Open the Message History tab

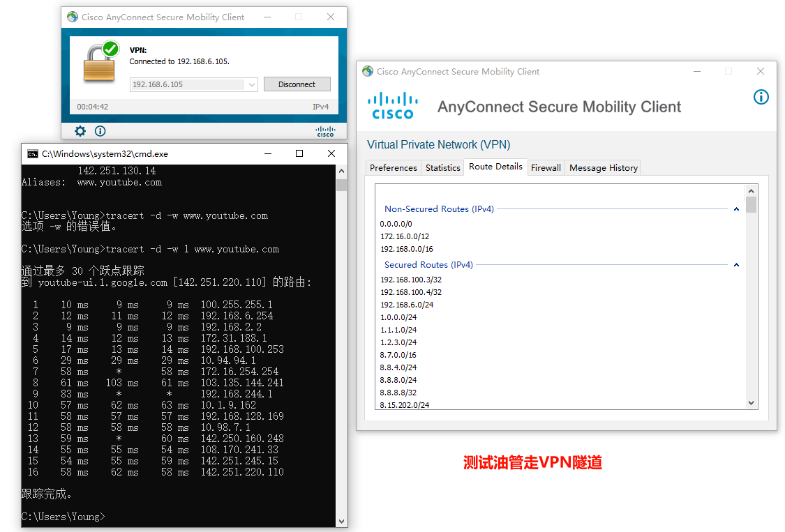click(x=604, y=167)
